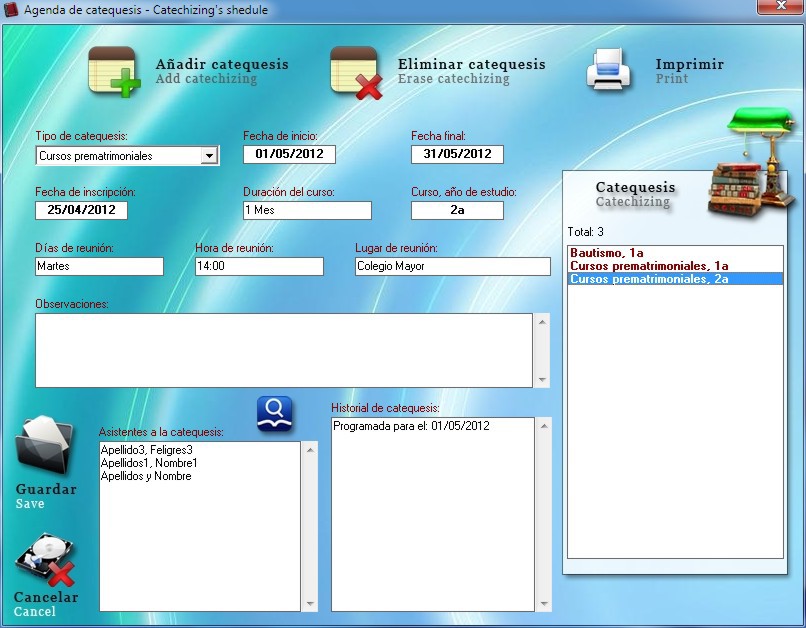Click Observaciones scrollbar down arrow
This screenshot has height=628, width=806.
[x=542, y=380]
